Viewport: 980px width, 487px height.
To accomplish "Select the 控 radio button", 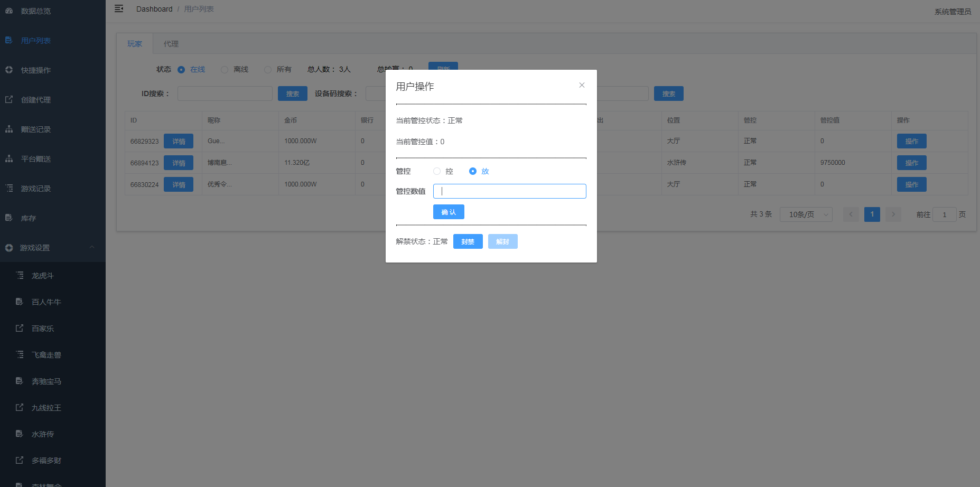I will 437,171.
